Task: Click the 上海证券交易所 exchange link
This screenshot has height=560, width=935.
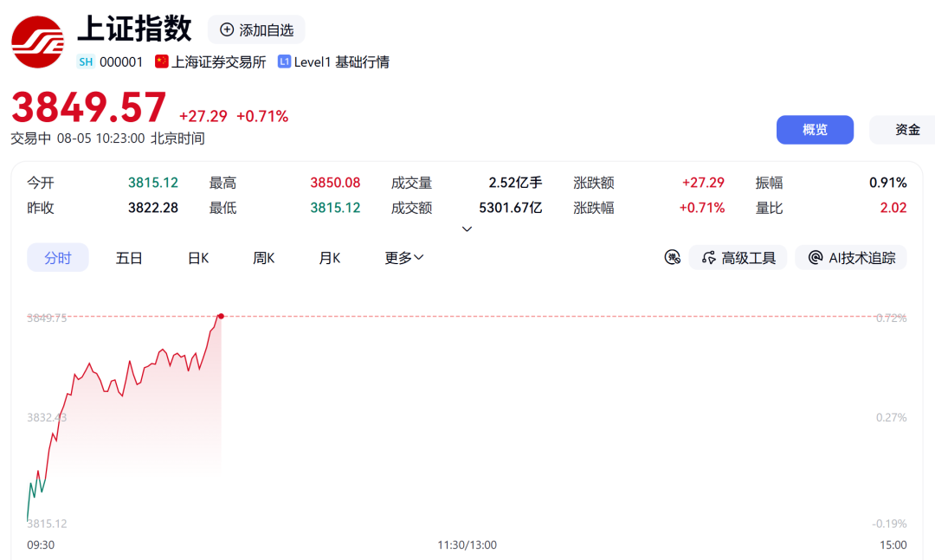Action: pyautogui.click(x=218, y=62)
